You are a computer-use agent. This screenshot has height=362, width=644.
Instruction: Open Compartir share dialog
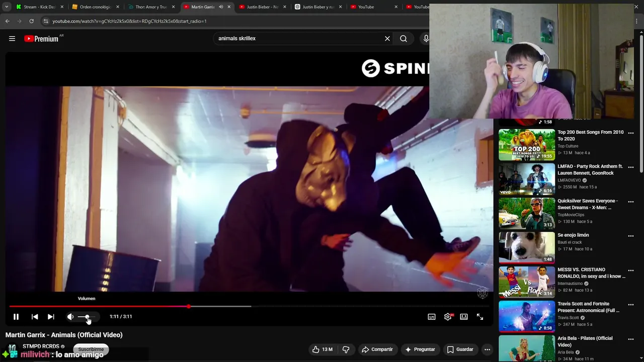pos(377,349)
